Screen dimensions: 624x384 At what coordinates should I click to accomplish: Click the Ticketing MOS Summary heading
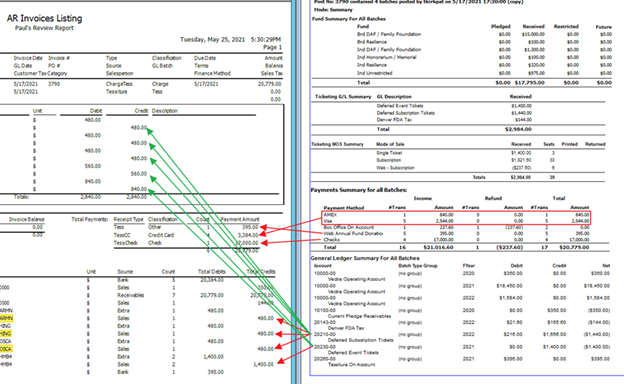337,144
